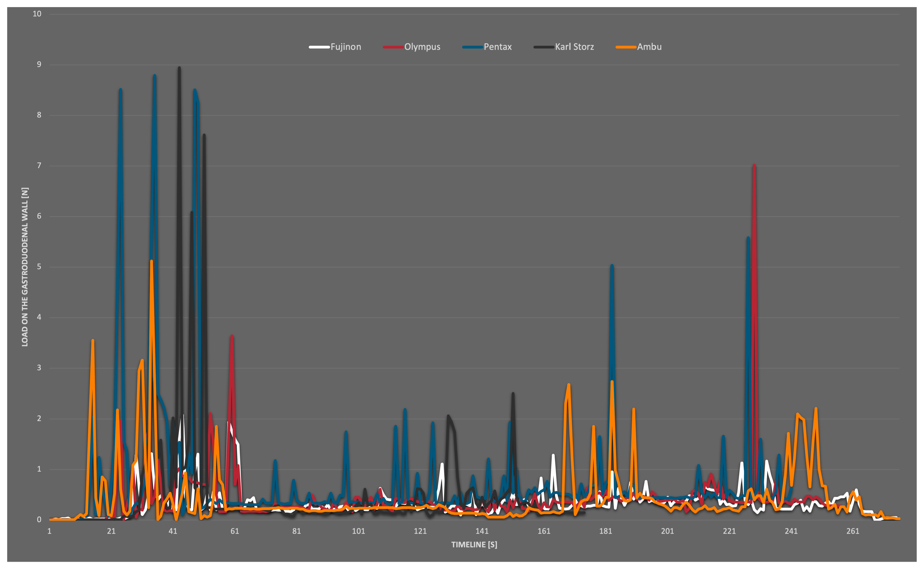The image size is (924, 568).
Task: Click the x-axis tick label 261
Action: (853, 531)
